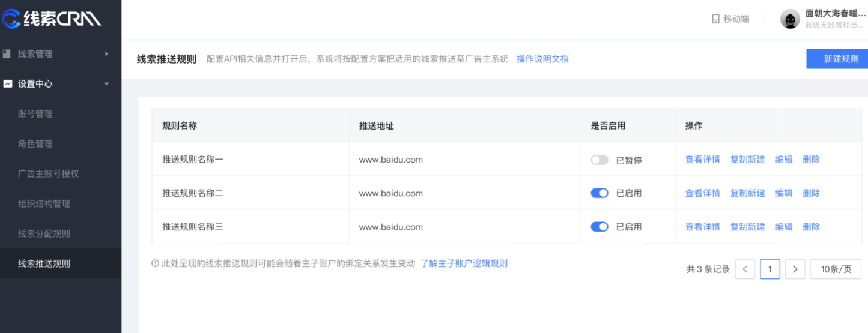Go to next page arrow

point(795,269)
